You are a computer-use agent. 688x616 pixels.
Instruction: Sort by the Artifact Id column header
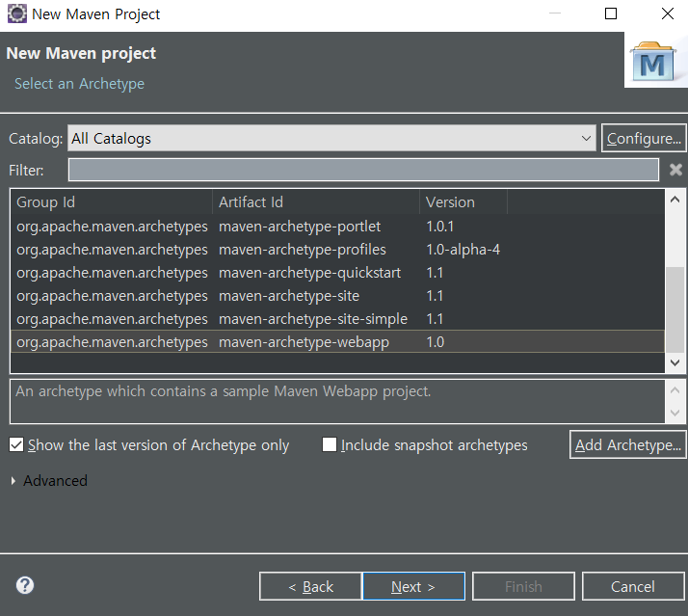[x=316, y=202]
